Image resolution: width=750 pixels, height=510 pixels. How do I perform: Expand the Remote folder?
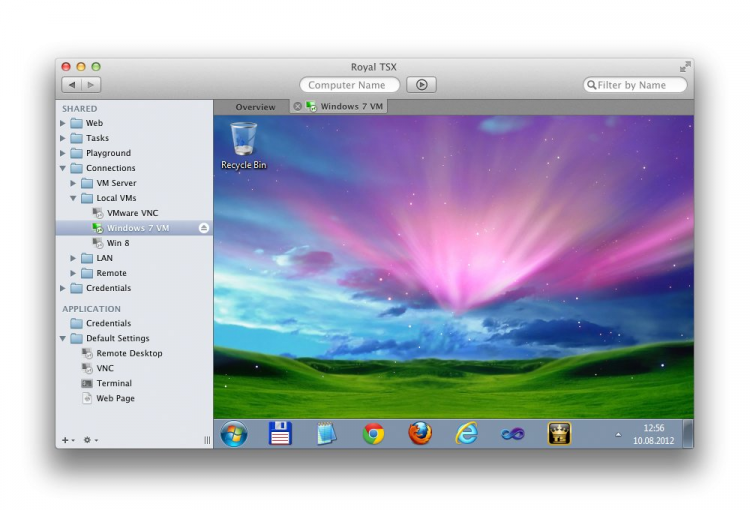tap(73, 273)
